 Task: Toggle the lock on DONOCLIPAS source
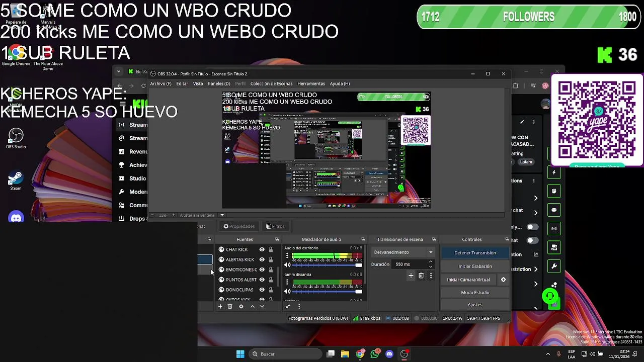[270, 290]
